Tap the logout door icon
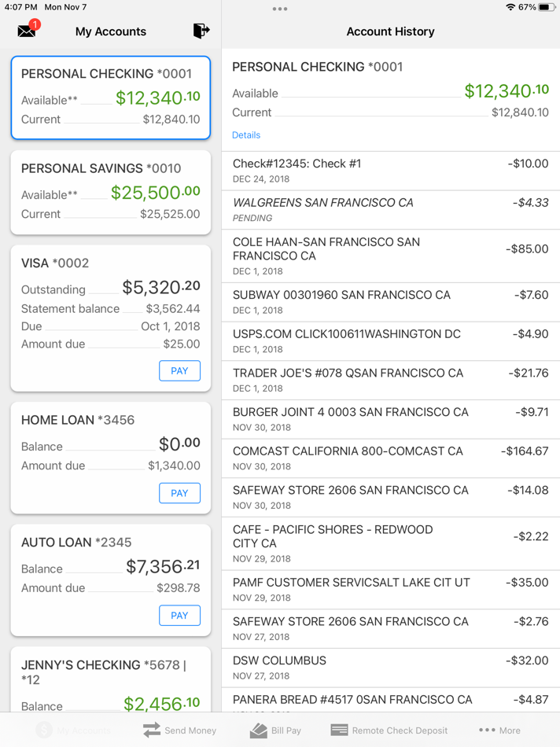This screenshot has width=560, height=747. coord(201,31)
